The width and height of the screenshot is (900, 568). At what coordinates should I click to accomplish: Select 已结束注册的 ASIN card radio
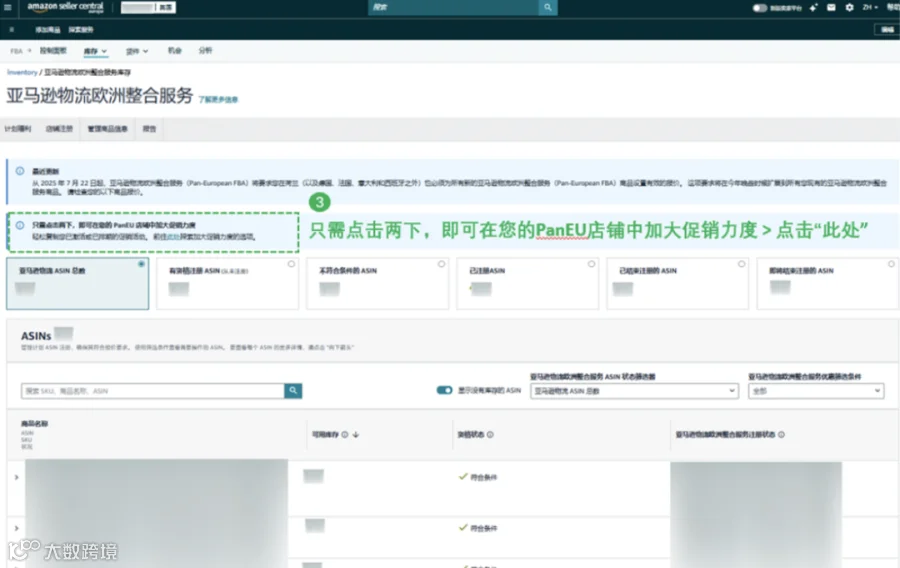click(742, 264)
